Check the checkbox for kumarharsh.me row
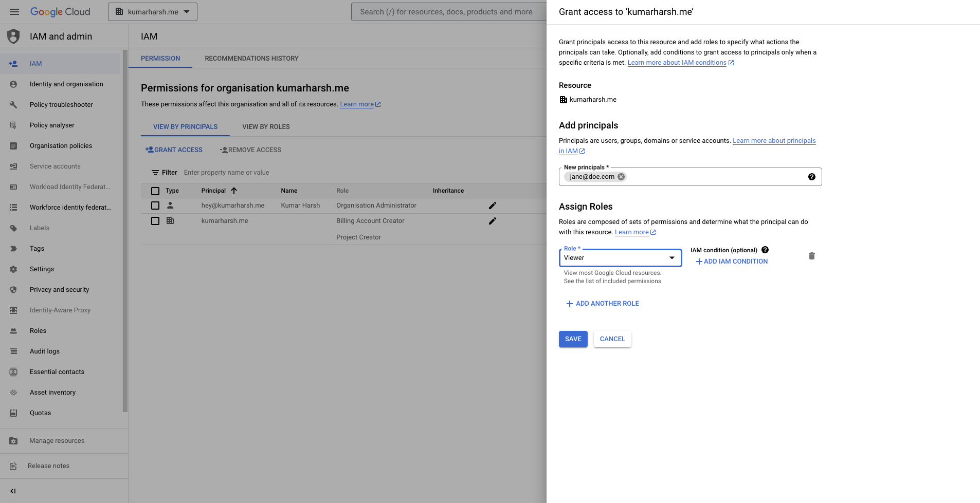 [155, 220]
